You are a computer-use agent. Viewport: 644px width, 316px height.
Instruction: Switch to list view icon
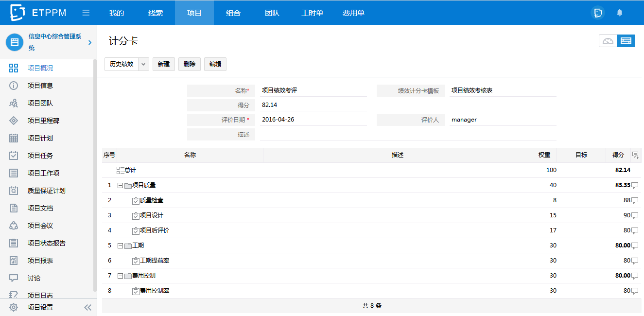point(626,41)
